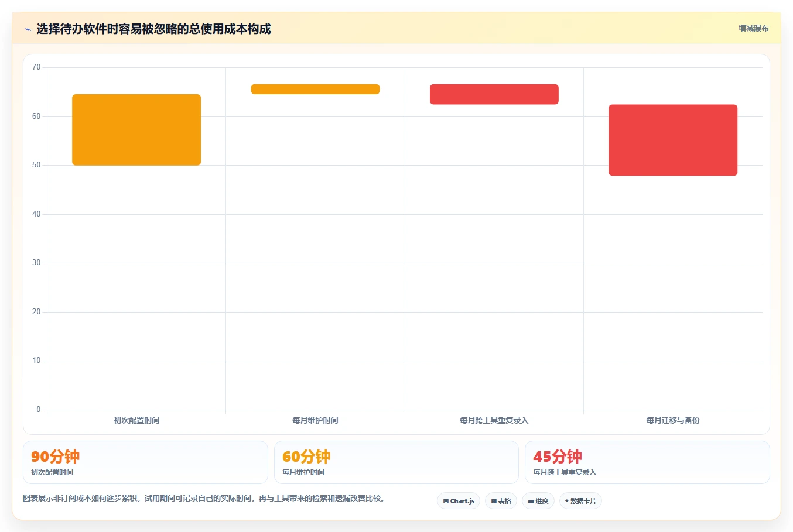
Task: Open the 45分钟 data card
Action: (x=647, y=462)
